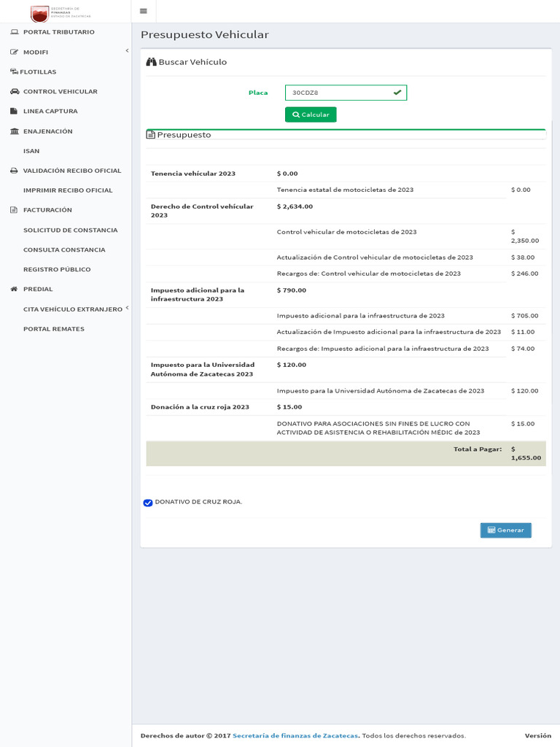Click the Tenencia vehicular 2023 row label

192,174
